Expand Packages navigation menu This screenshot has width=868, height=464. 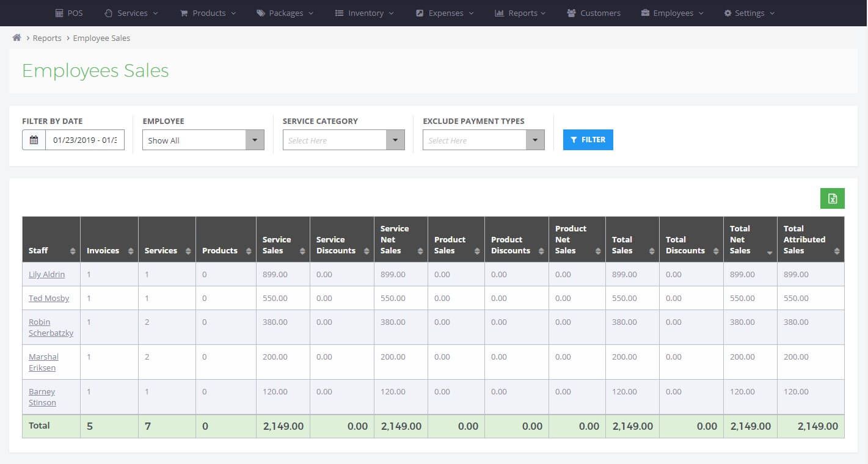285,13
